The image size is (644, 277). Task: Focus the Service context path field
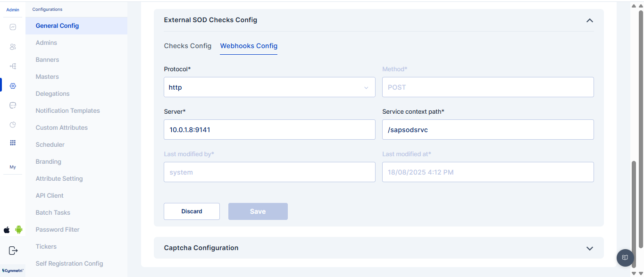(x=487, y=130)
